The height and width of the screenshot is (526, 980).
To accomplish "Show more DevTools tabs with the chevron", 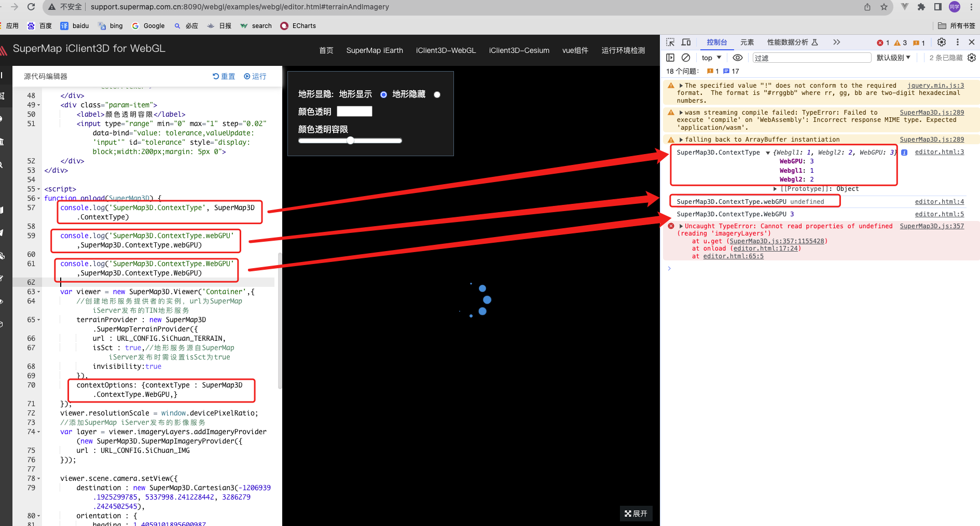I will tap(836, 42).
